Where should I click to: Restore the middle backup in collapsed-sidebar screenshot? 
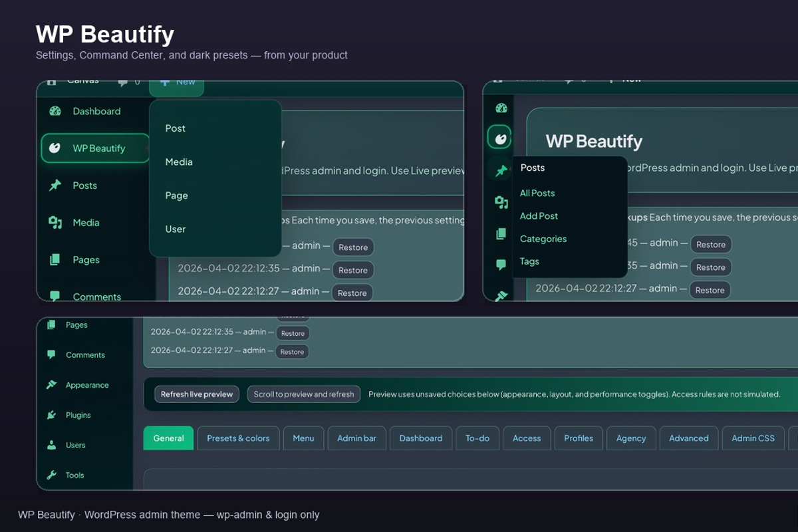coord(711,267)
